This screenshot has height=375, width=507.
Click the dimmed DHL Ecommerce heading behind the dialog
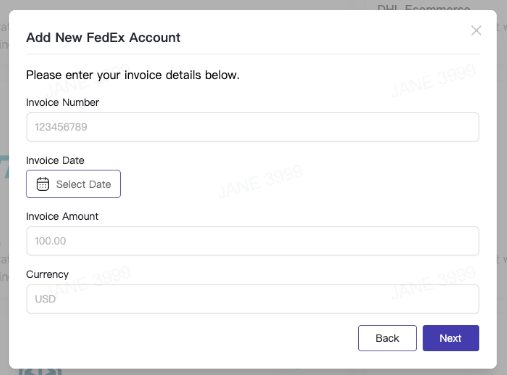pos(424,7)
